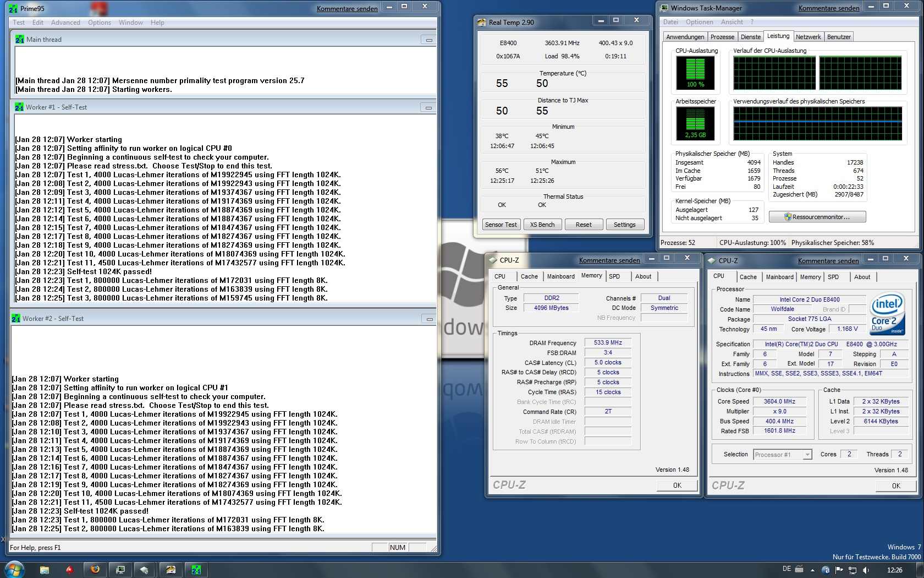The height and width of the screenshot is (578, 924).
Task: Click the CPU-Z taskbar button
Action: 145,570
